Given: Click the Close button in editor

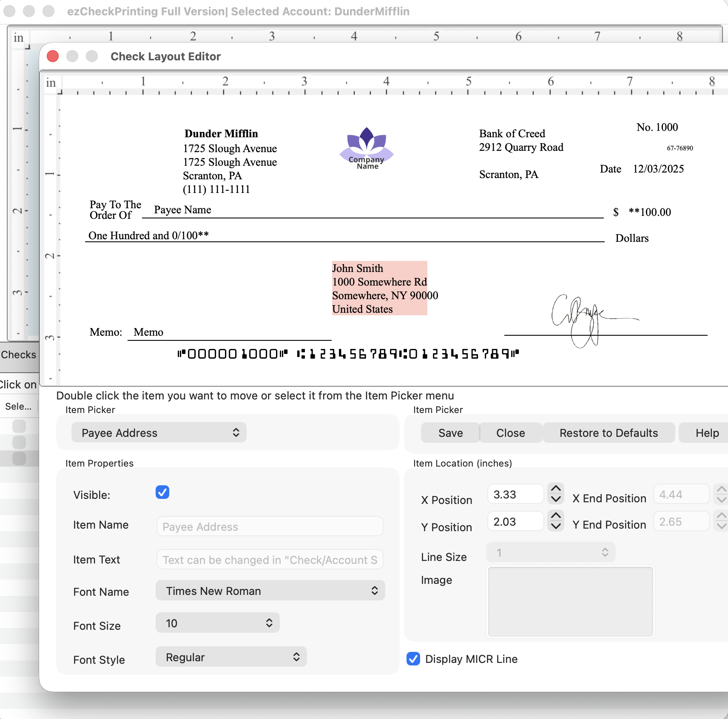Looking at the screenshot, I should coord(511,433).
